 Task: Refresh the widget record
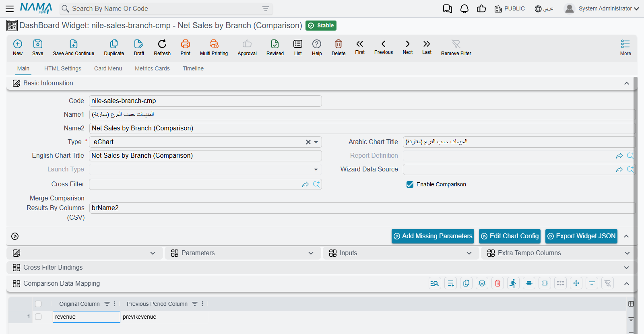pyautogui.click(x=162, y=47)
